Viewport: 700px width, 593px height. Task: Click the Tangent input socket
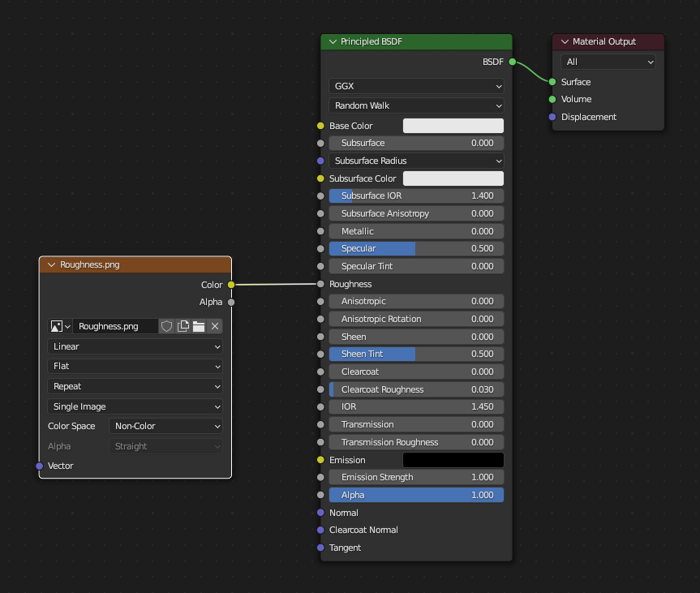(x=320, y=548)
